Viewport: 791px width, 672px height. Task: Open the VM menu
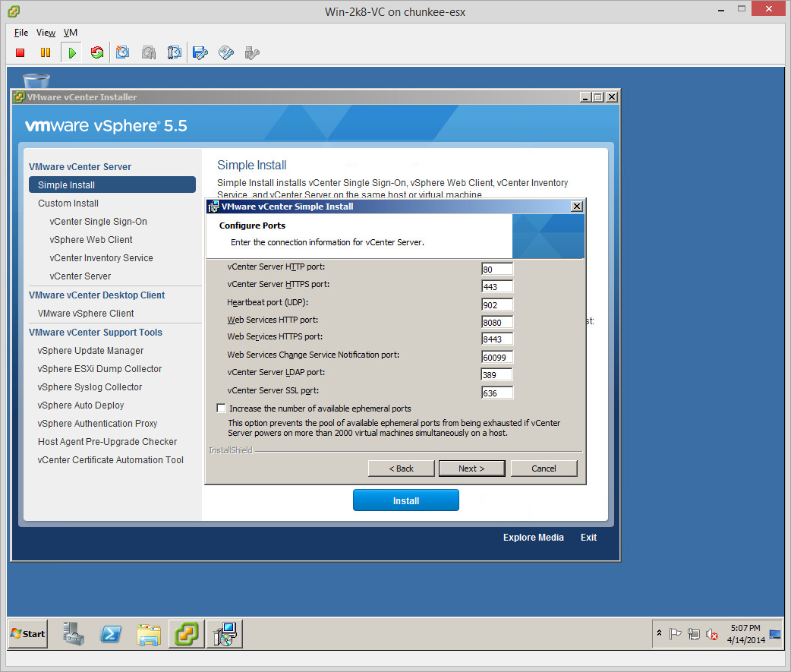pyautogui.click(x=70, y=33)
